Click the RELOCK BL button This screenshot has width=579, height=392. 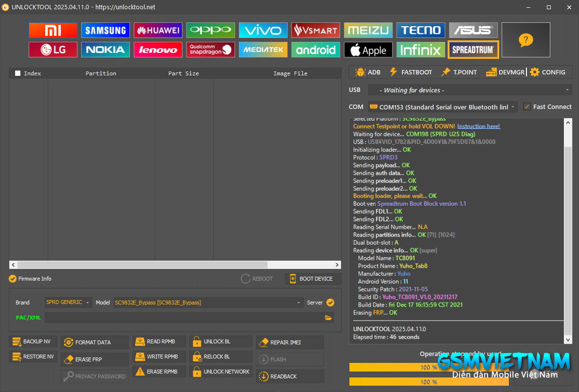point(221,357)
